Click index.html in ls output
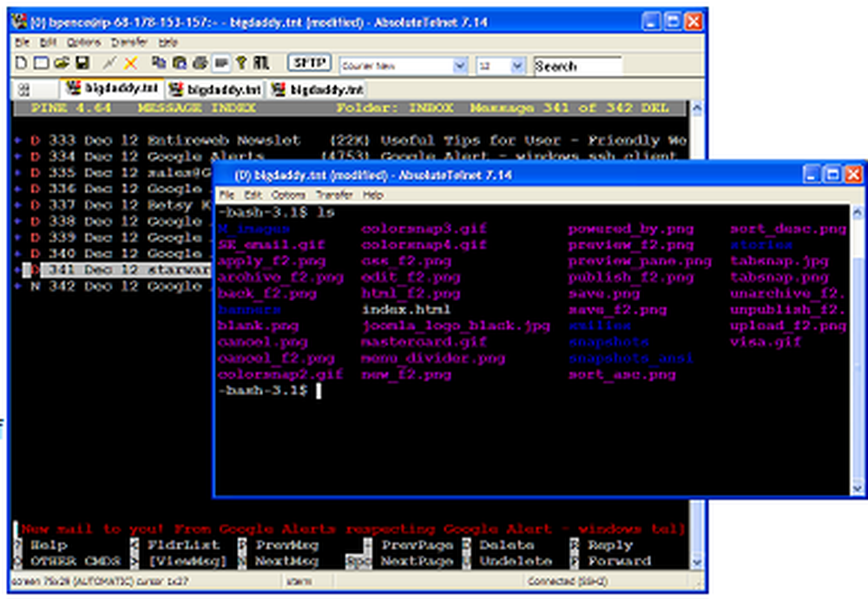The height and width of the screenshot is (603, 868). click(405, 309)
